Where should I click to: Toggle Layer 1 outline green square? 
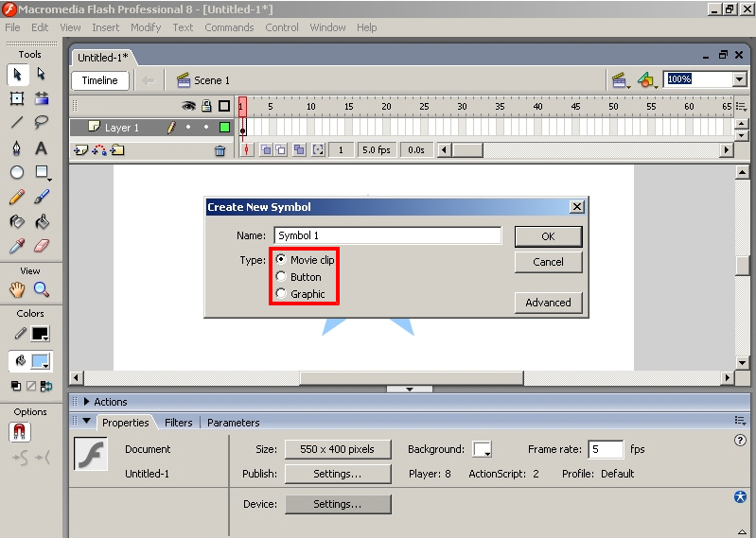(224, 127)
